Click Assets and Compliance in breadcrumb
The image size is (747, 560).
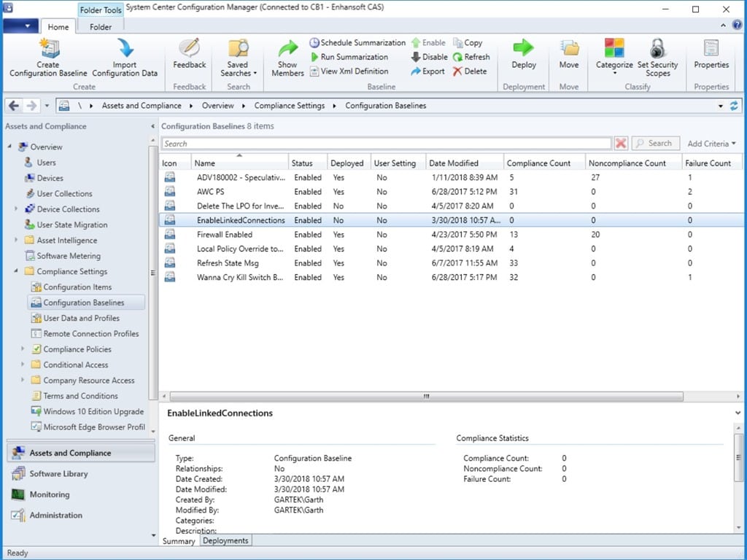(x=142, y=106)
